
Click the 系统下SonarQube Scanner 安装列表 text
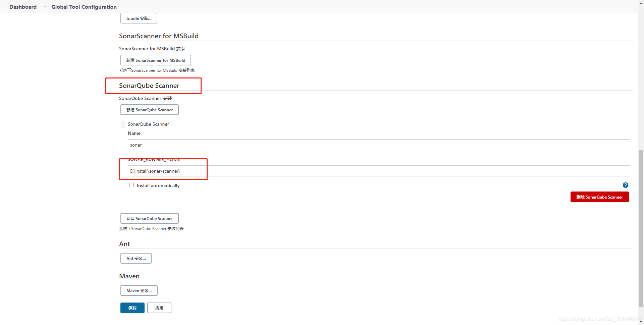coord(151,229)
